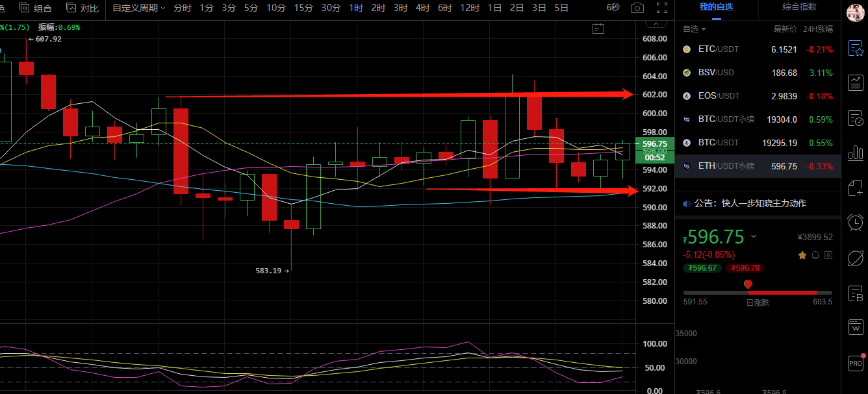Image resolution: width=868 pixels, height=394 pixels.
Task: Toggle the bell alert for ETH price
Action: coord(815,255)
